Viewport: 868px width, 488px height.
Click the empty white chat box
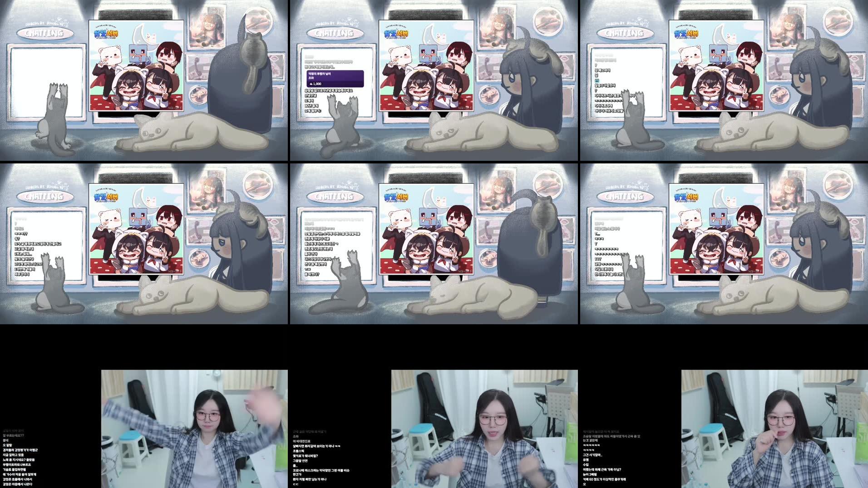tap(47, 83)
